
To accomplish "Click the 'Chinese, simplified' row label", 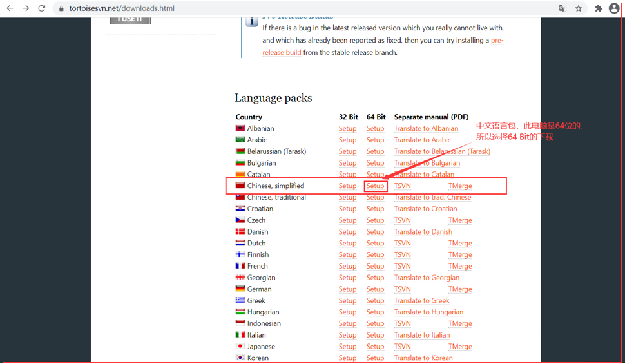I will (275, 186).
